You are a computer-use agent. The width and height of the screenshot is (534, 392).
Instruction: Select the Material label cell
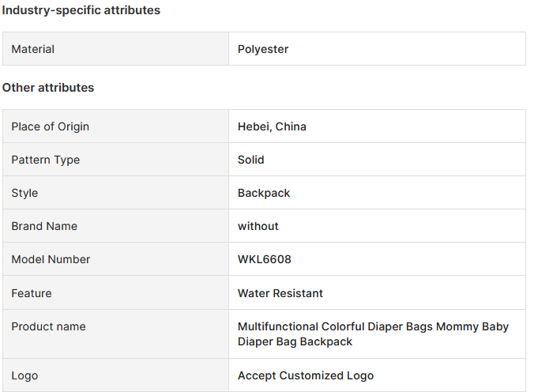pos(116,49)
